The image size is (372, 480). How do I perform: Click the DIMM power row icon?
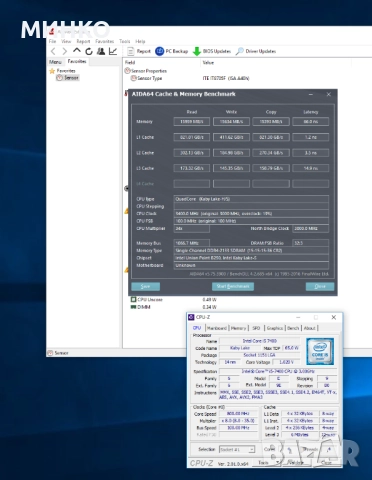(x=133, y=307)
